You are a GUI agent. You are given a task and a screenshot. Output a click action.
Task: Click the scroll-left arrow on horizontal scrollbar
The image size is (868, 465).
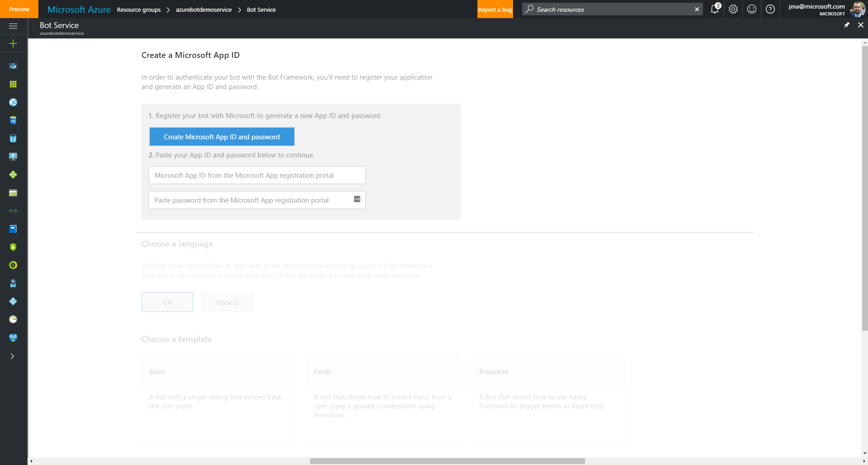pyautogui.click(x=31, y=461)
